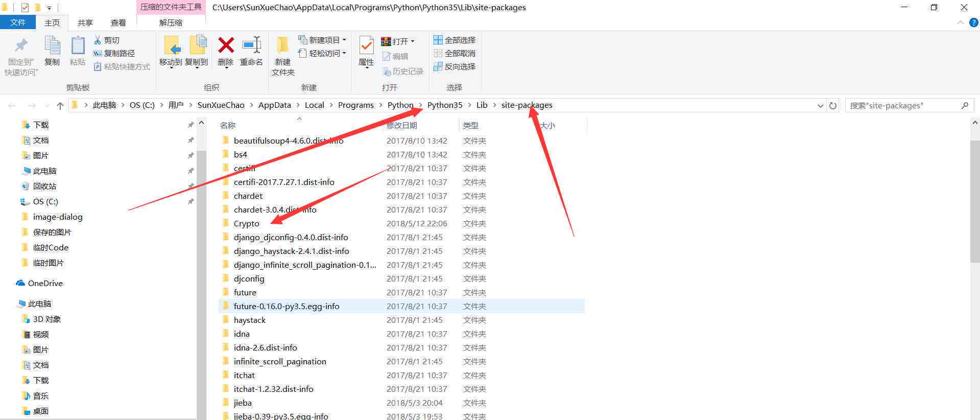Image resolution: width=980 pixels, height=420 pixels.
Task: Select future-0.16.0-py3.5.egg-info folder
Action: (x=402, y=306)
